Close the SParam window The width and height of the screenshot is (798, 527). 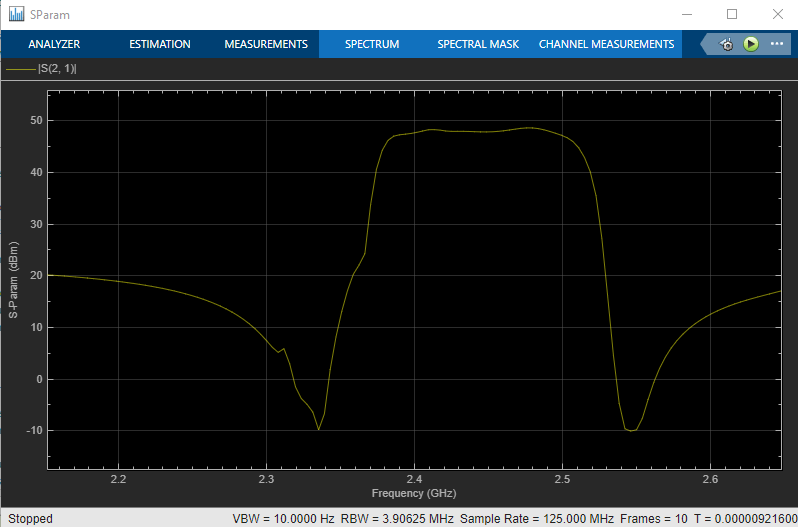[777, 15]
